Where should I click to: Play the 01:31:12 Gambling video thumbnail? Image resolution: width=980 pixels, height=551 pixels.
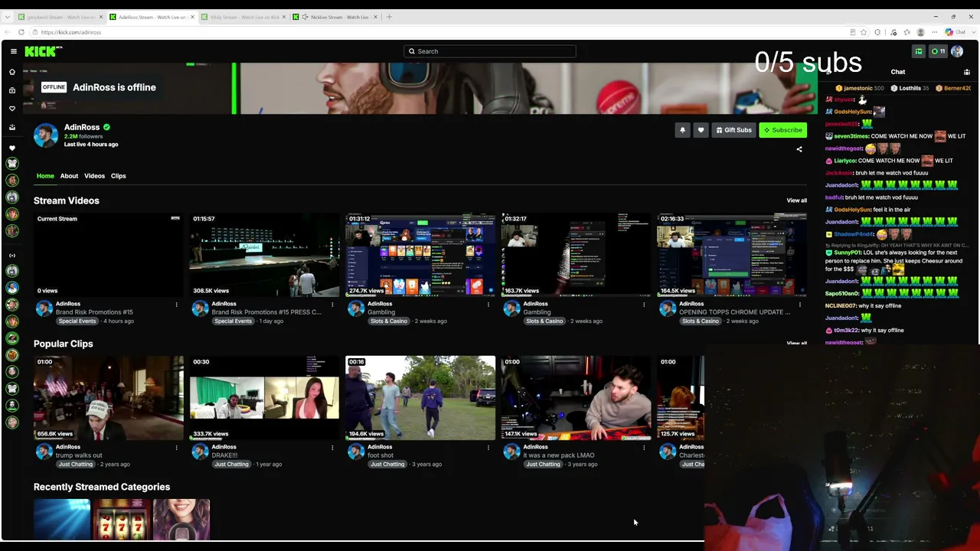click(x=420, y=255)
